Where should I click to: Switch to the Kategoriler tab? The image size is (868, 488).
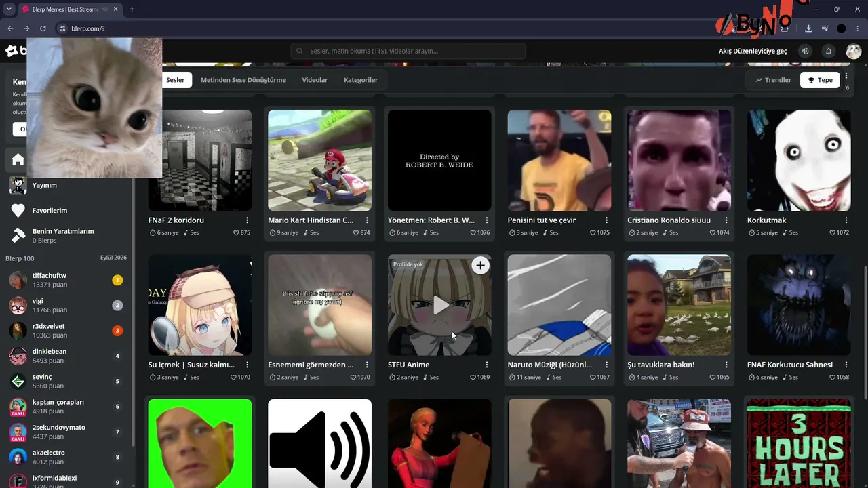pos(361,80)
